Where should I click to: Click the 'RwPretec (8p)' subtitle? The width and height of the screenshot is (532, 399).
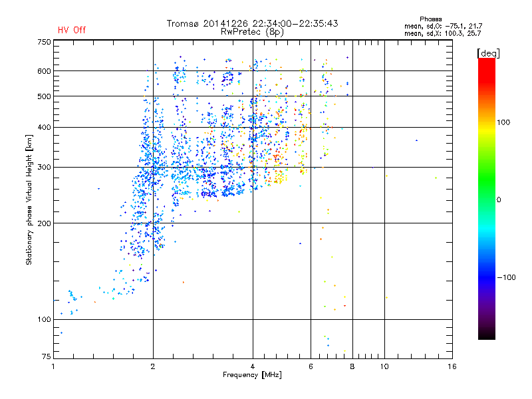(x=252, y=32)
